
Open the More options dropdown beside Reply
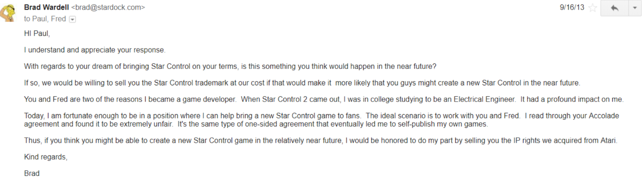tap(635, 8)
